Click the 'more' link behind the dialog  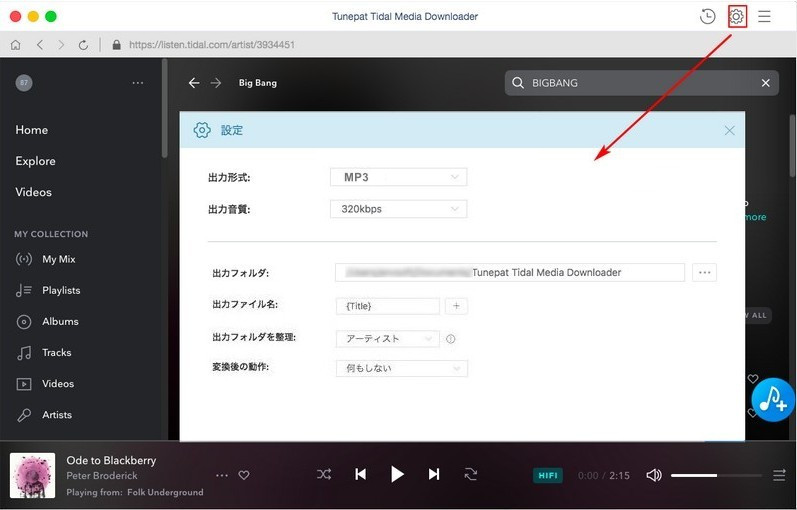(x=755, y=217)
